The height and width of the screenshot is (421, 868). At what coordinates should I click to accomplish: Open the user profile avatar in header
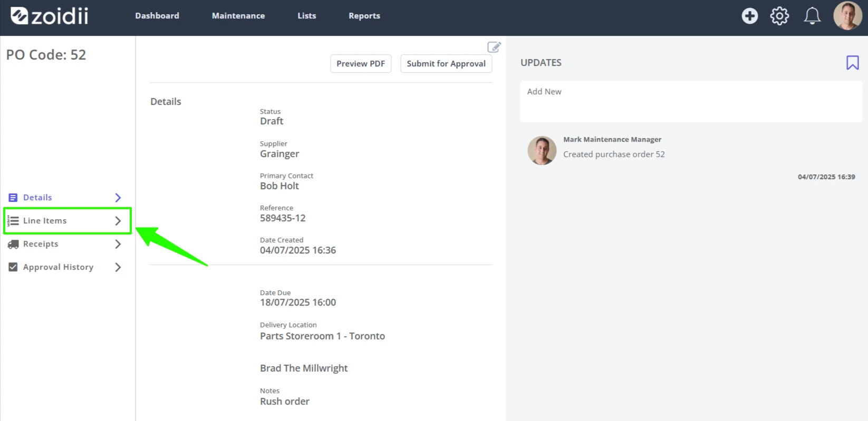(x=847, y=16)
